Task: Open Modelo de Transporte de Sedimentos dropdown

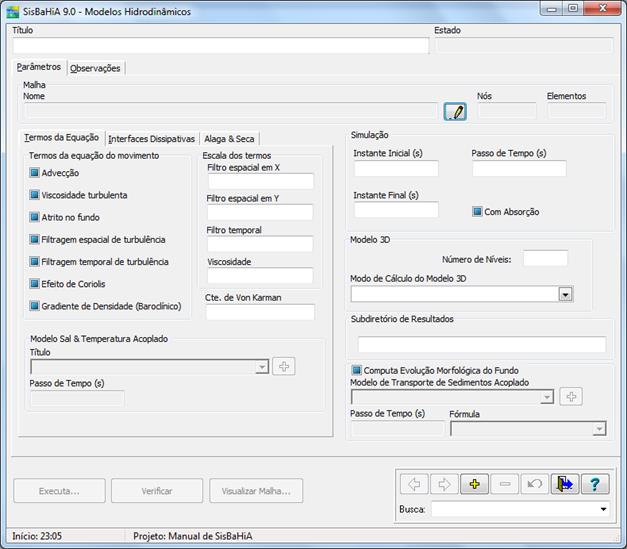Action: [x=547, y=397]
